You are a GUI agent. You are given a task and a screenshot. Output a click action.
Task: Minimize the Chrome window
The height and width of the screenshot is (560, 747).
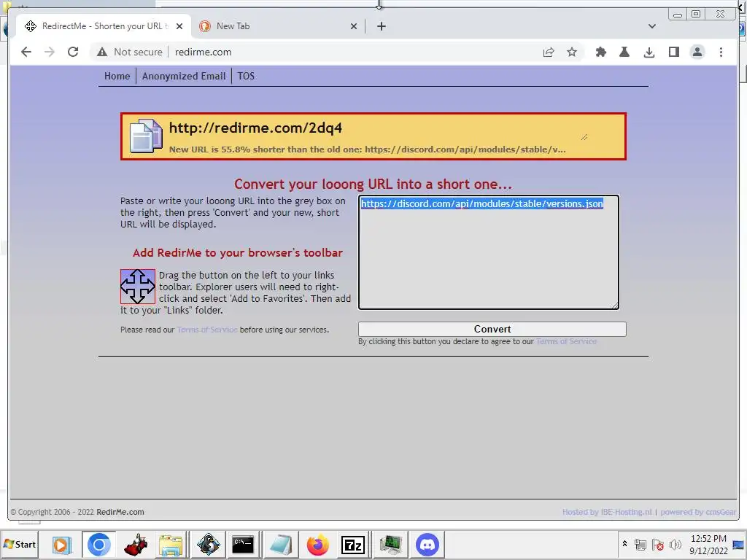678,15
